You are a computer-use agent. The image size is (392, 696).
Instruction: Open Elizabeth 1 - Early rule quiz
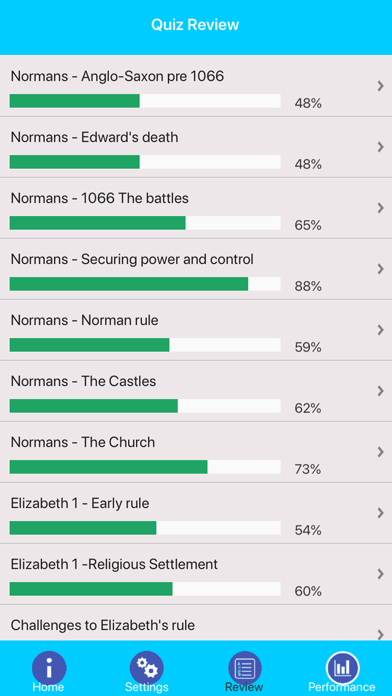coord(196,513)
